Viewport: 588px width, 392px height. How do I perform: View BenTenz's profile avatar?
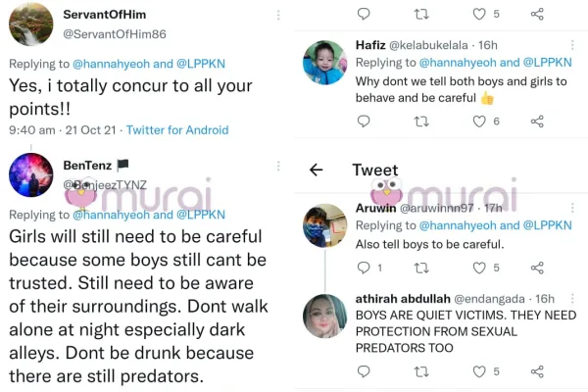pos(30,173)
